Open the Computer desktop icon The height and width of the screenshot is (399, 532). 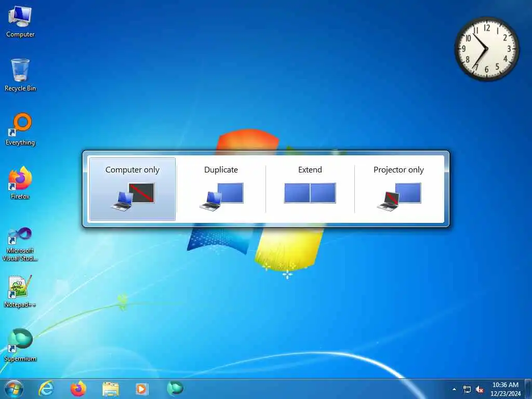(x=20, y=21)
